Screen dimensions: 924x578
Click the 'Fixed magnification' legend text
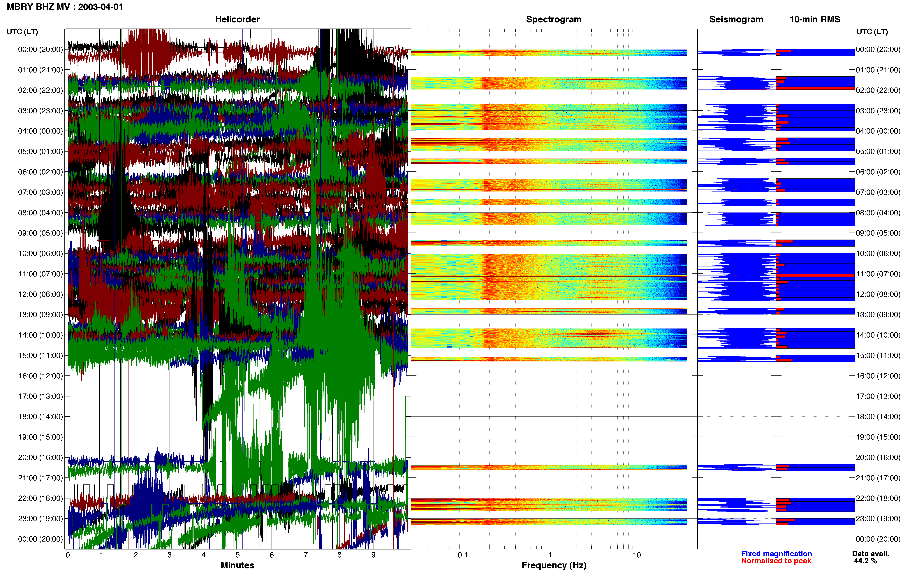[x=776, y=554]
